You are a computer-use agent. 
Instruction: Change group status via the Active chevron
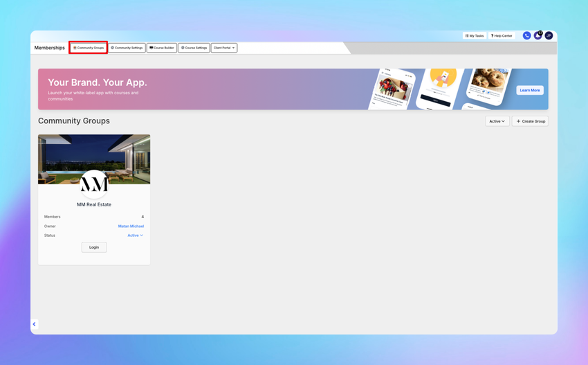pyautogui.click(x=136, y=235)
